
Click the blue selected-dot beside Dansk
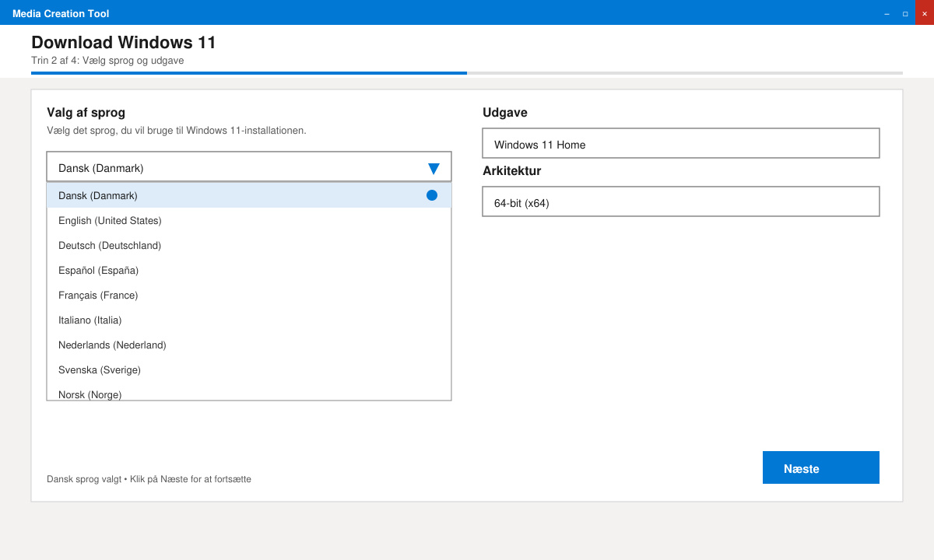click(x=432, y=195)
